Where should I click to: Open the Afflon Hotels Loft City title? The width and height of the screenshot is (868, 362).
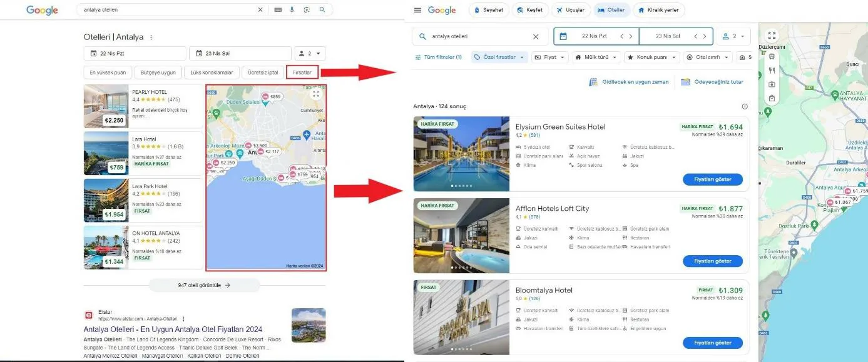pyautogui.click(x=552, y=208)
